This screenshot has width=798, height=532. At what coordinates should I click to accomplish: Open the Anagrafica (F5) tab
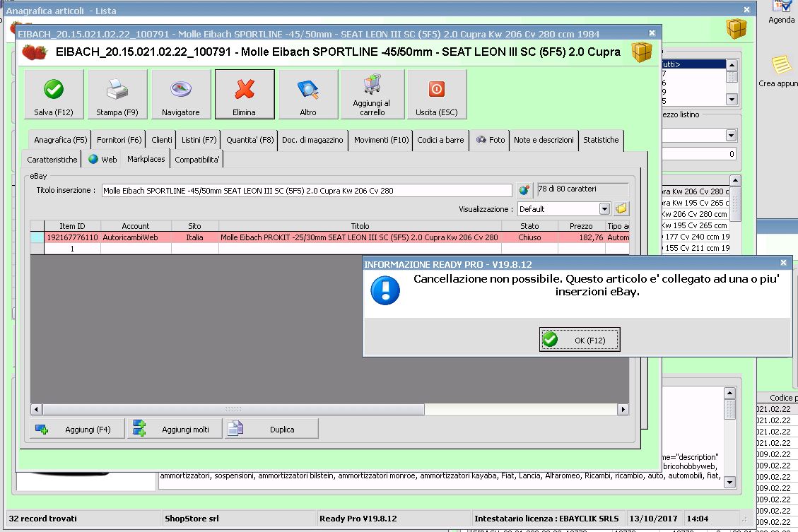tap(61, 140)
